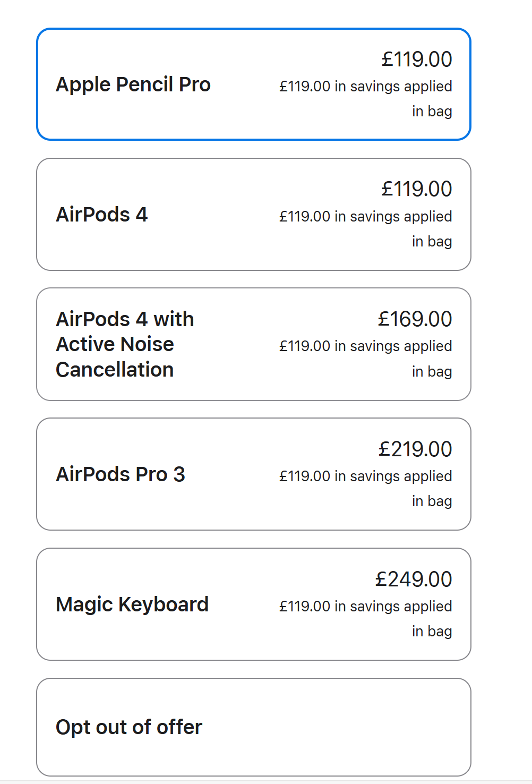
Task: Click savings applied text on Apple Pencil Pro card
Action: [x=366, y=87]
